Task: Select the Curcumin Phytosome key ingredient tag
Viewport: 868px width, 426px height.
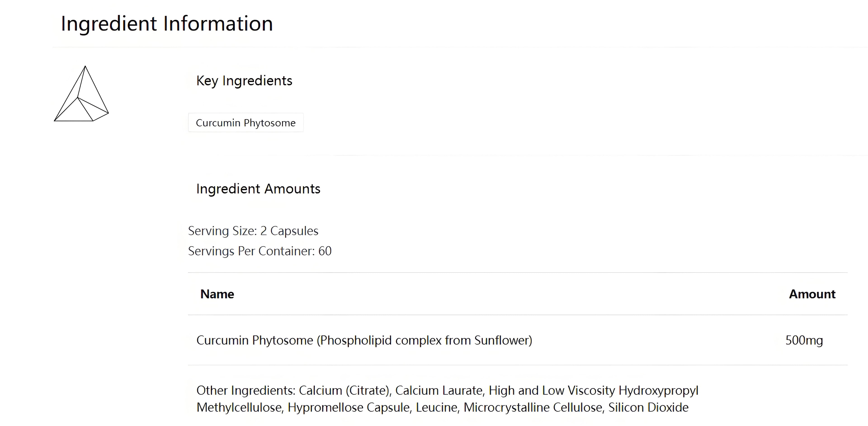Action: click(246, 123)
